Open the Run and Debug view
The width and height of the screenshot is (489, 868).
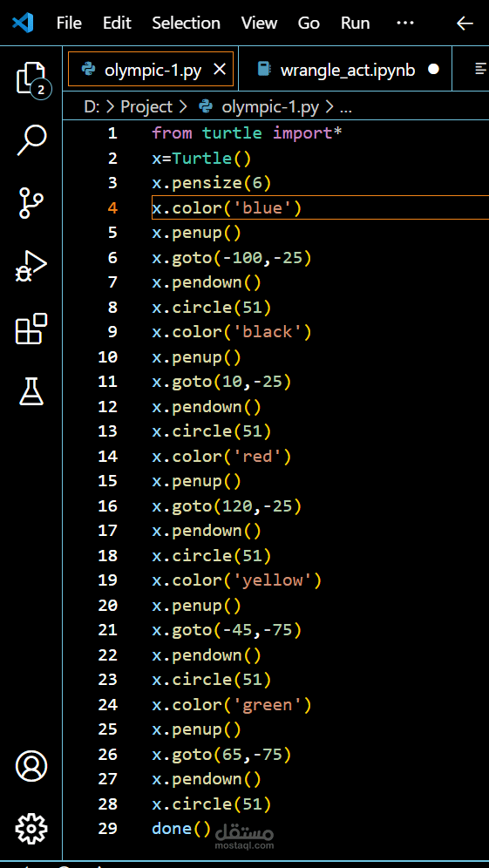31,267
